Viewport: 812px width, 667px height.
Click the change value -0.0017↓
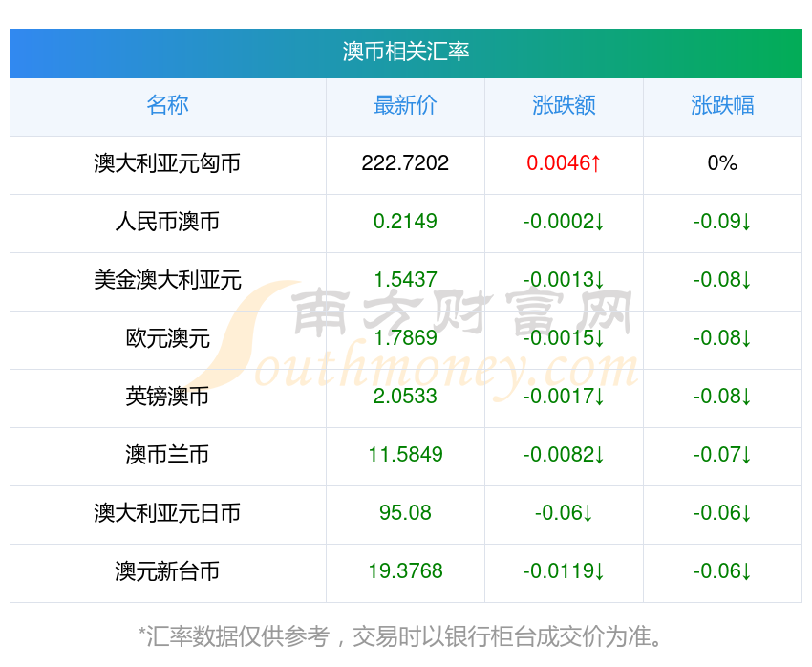(564, 397)
